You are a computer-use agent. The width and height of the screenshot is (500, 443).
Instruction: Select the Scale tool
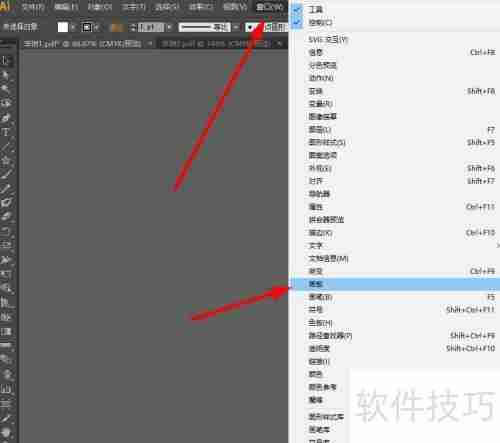point(6,245)
